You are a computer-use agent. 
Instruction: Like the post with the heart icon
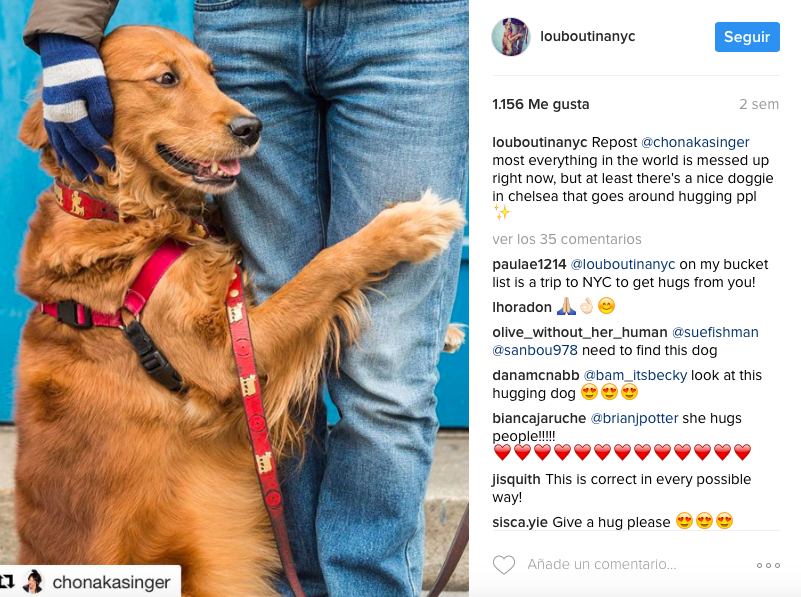pos(504,564)
